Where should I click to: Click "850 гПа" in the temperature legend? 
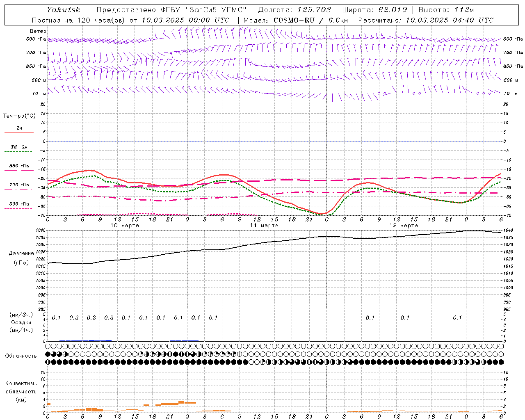click(19, 166)
